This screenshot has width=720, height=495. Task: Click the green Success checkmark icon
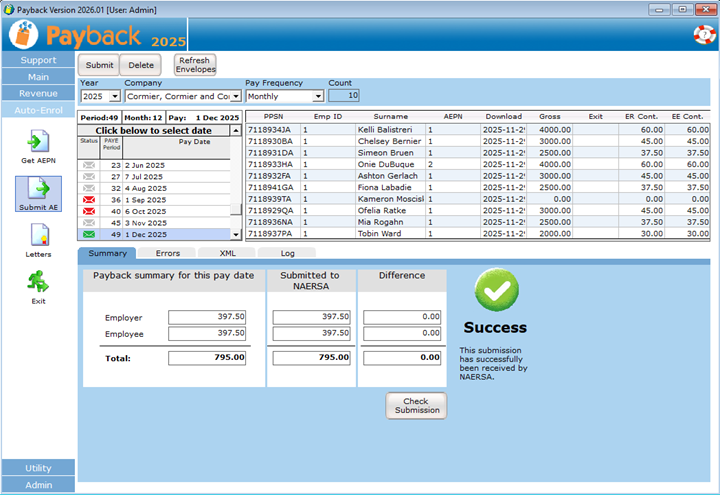494,290
